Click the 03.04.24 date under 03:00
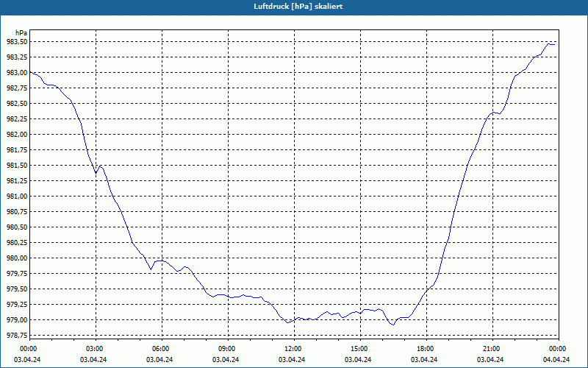 point(93,359)
